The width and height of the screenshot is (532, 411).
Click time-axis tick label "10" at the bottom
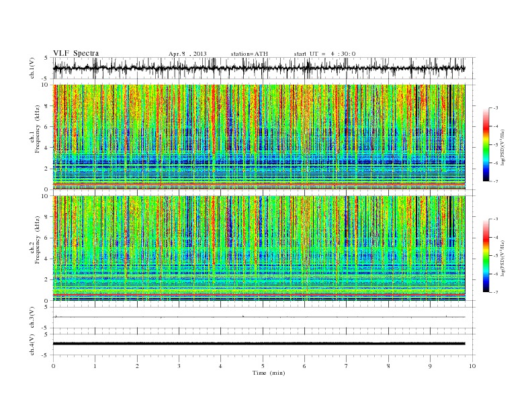pos(472,366)
